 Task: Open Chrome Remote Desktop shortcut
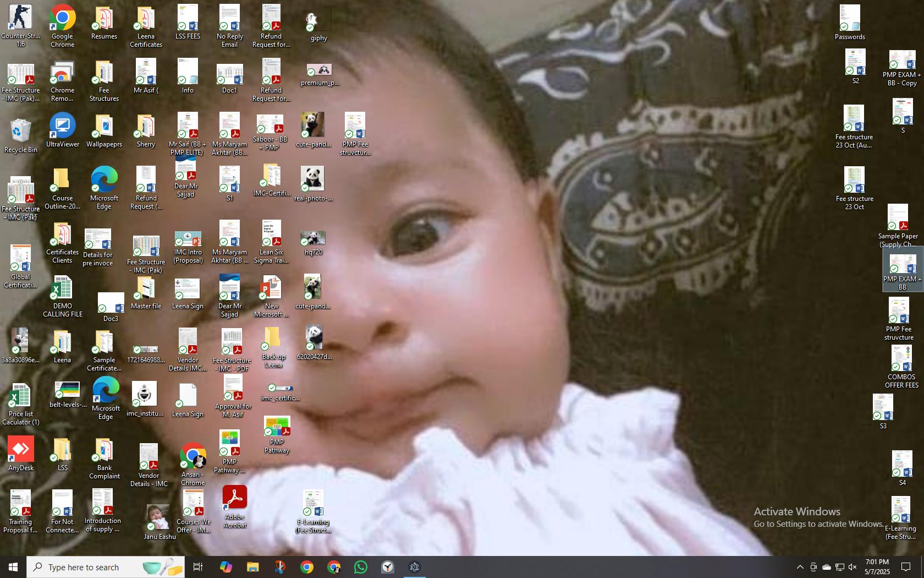coord(62,81)
